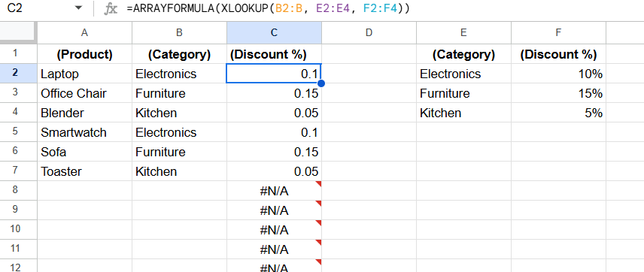The image size is (644, 272).
Task: Select the row 2 header
Action: point(15,74)
